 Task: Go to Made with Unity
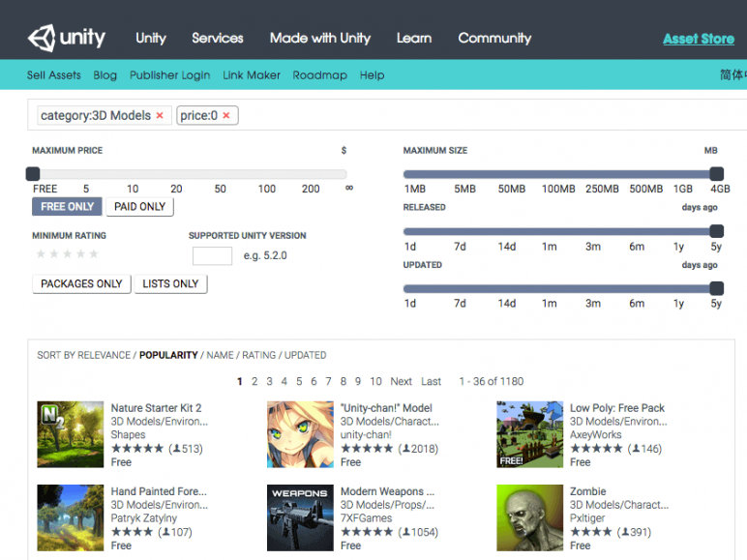coord(320,38)
